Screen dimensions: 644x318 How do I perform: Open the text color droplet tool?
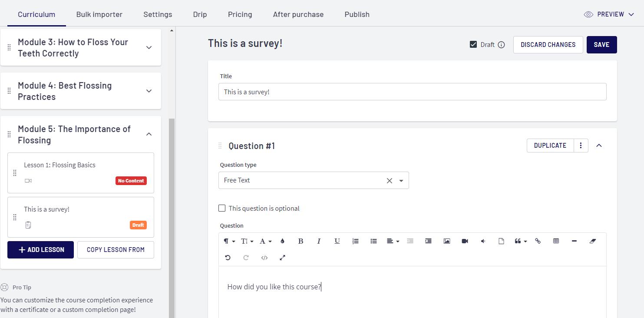[282, 241]
